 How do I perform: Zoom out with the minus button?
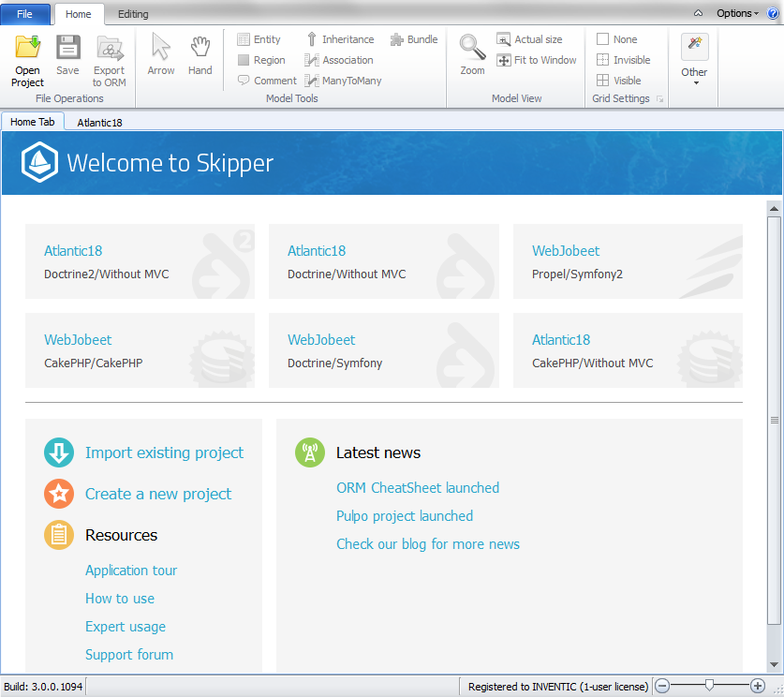point(662,686)
